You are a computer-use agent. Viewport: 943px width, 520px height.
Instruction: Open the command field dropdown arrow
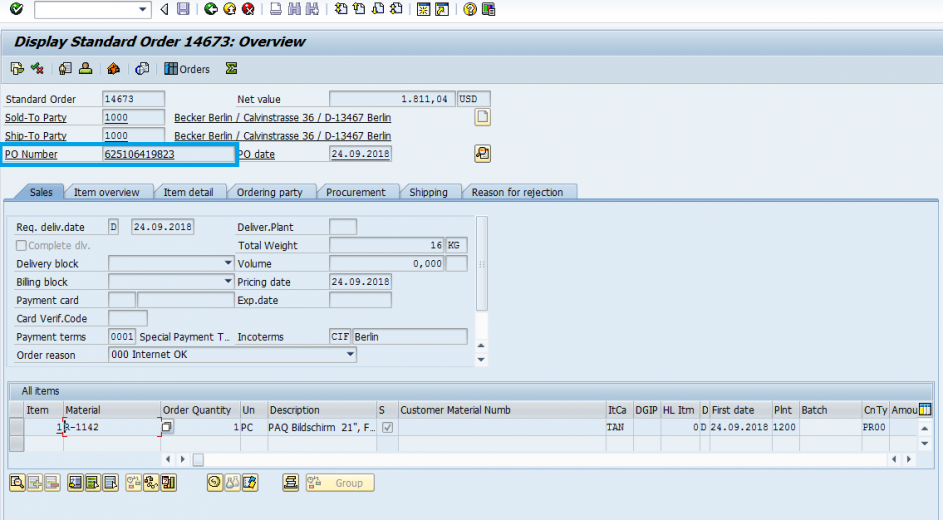[143, 9]
